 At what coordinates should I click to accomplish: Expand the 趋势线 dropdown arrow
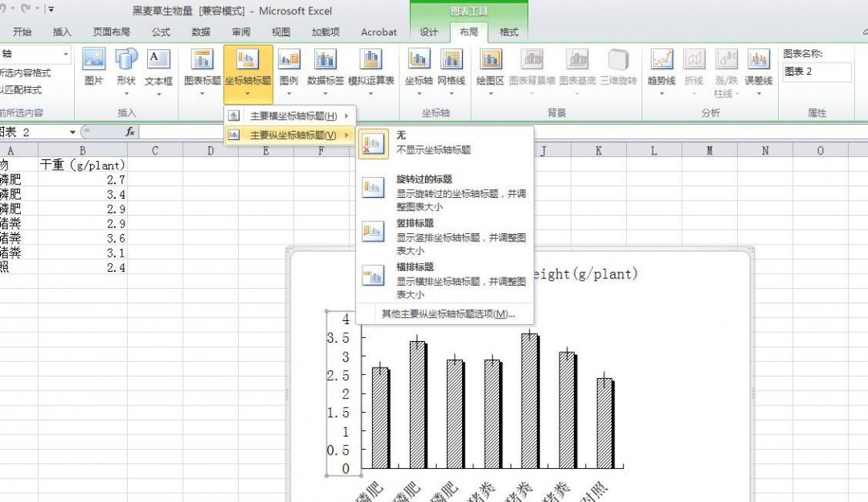click(x=661, y=93)
